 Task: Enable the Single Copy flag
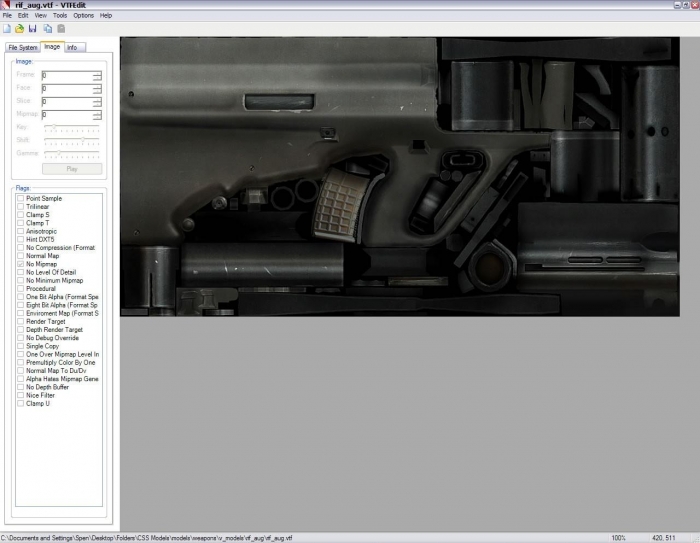click(x=21, y=346)
